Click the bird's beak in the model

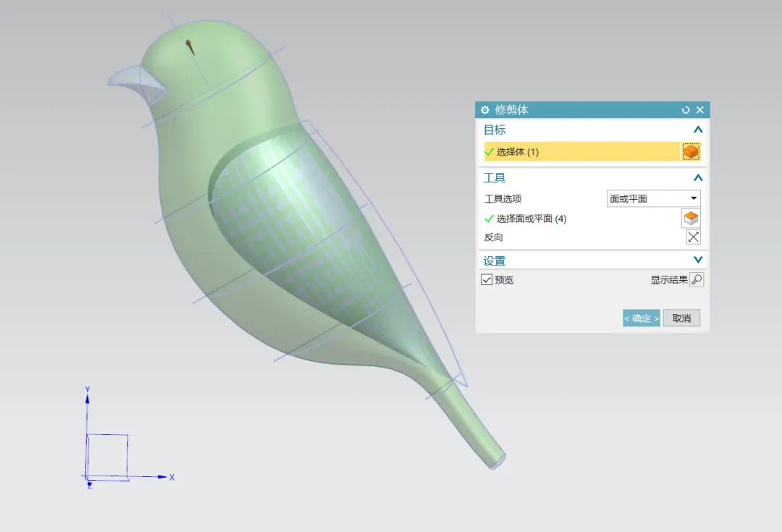[x=134, y=83]
